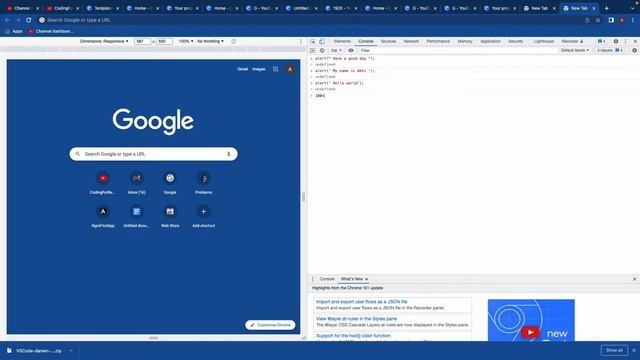Open the Google shortcut tile
The width and height of the screenshot is (640, 360).
click(x=170, y=183)
